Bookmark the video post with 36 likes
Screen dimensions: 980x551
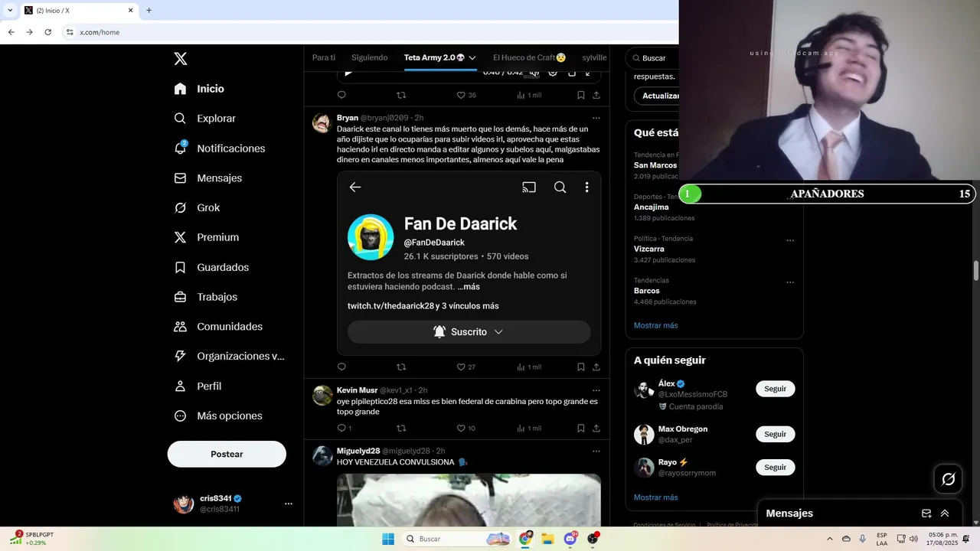pyautogui.click(x=580, y=96)
